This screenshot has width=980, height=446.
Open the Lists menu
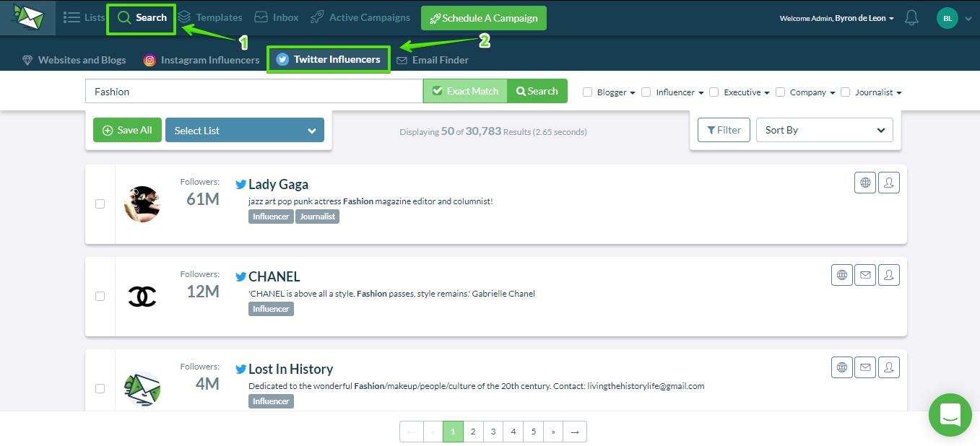(x=84, y=17)
